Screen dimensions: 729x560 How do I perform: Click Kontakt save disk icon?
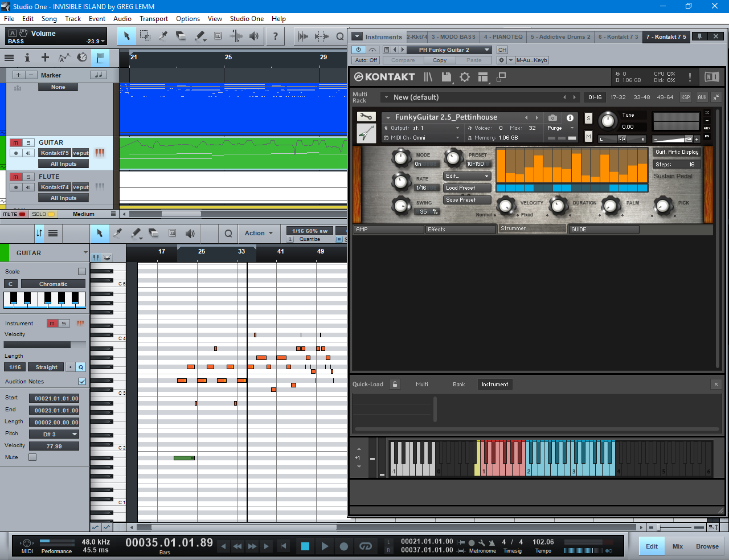click(x=447, y=77)
